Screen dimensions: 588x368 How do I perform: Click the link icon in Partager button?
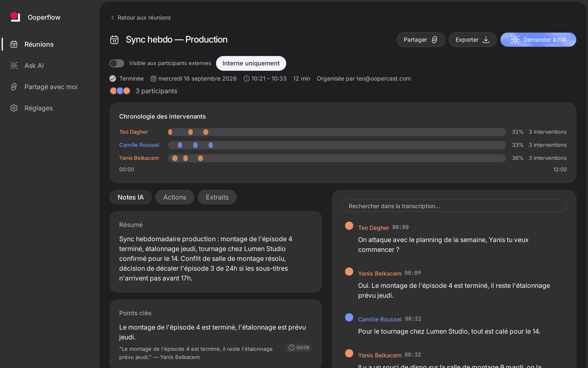click(434, 40)
